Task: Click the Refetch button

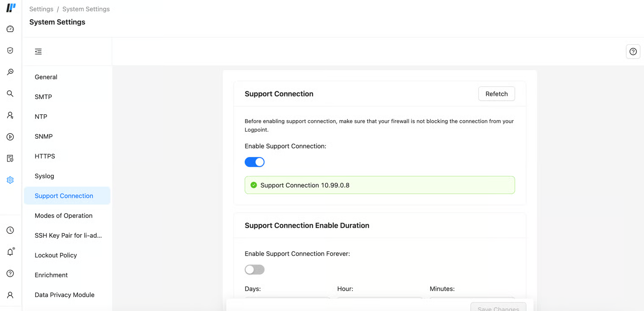Action: coord(497,94)
